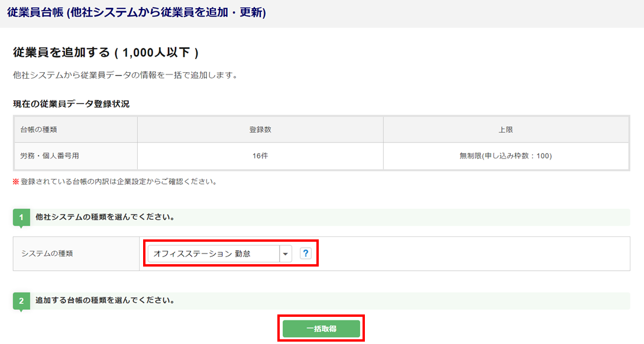Image resolution: width=644 pixels, height=344 pixels.
Task: Click the blue question mark help icon
Action: point(305,254)
